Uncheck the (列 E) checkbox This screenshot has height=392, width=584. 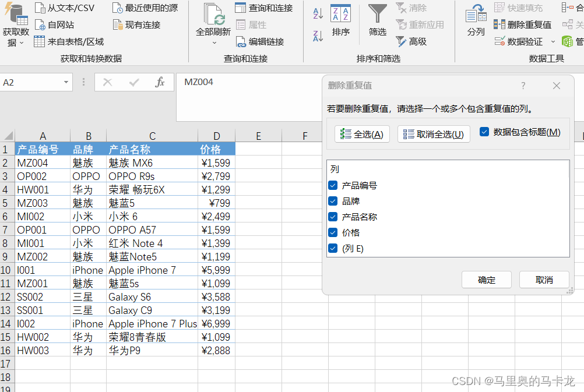coord(333,248)
